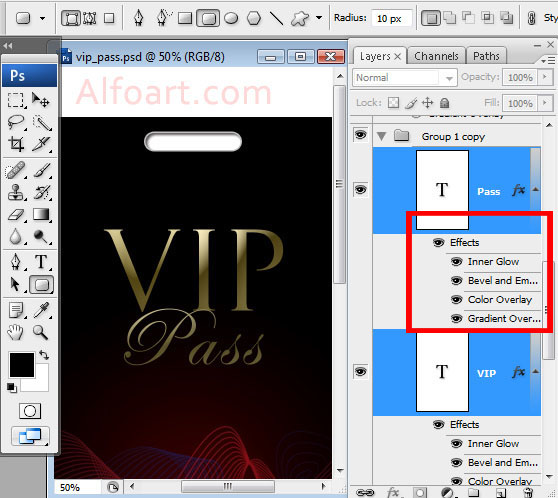Click the Radius input field
The height and width of the screenshot is (498, 558).
coord(391,19)
